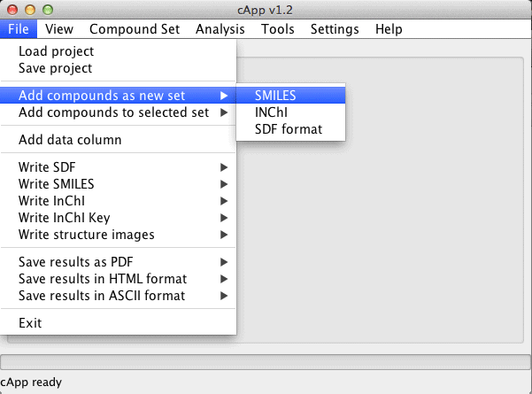
Task: Click Save project menu item
Action: tap(118, 68)
